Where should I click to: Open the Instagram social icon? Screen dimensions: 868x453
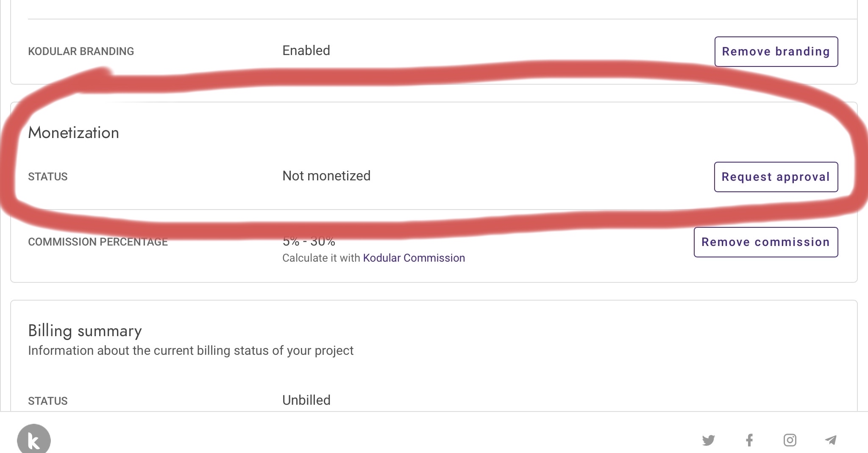790,440
